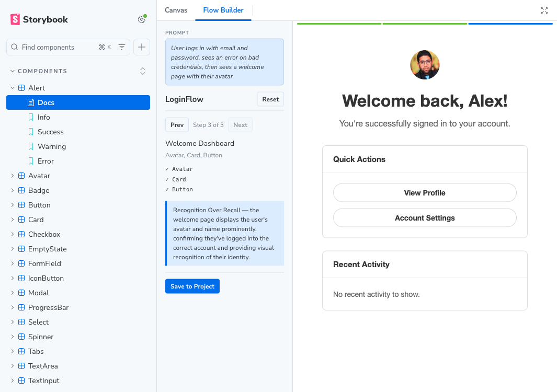Click the Success story bookmark icon
557x392 pixels.
(x=31, y=132)
